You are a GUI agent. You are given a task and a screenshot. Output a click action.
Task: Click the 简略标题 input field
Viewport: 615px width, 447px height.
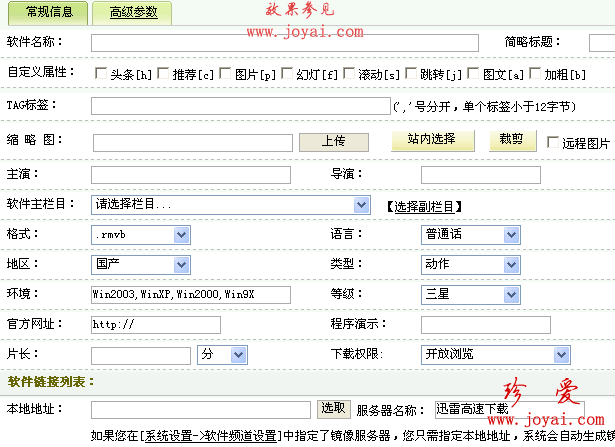(x=602, y=43)
